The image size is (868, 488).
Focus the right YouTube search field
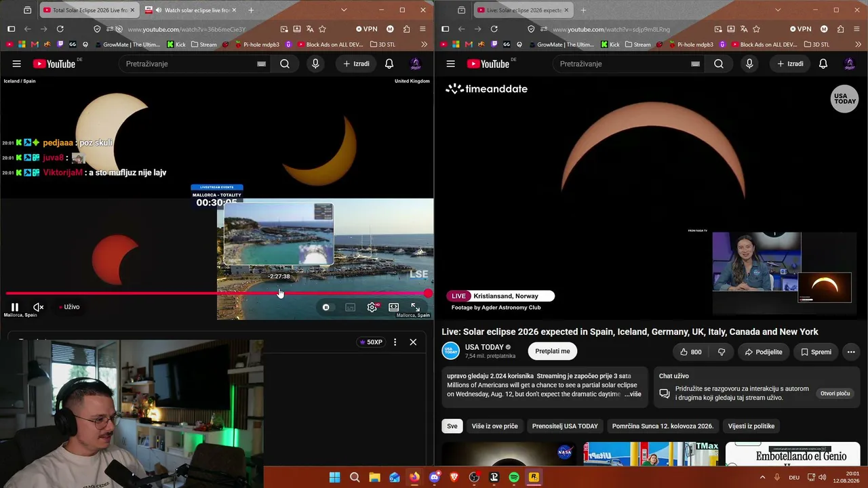point(627,64)
